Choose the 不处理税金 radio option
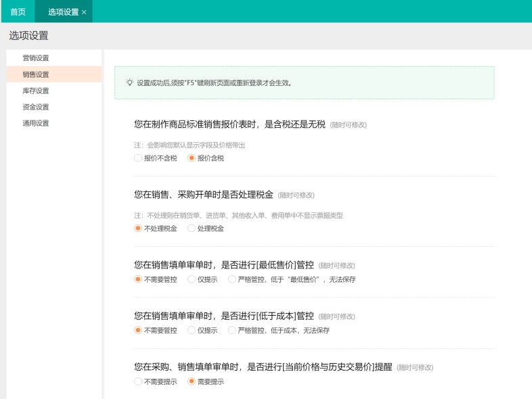This screenshot has height=399, width=532. click(x=138, y=229)
